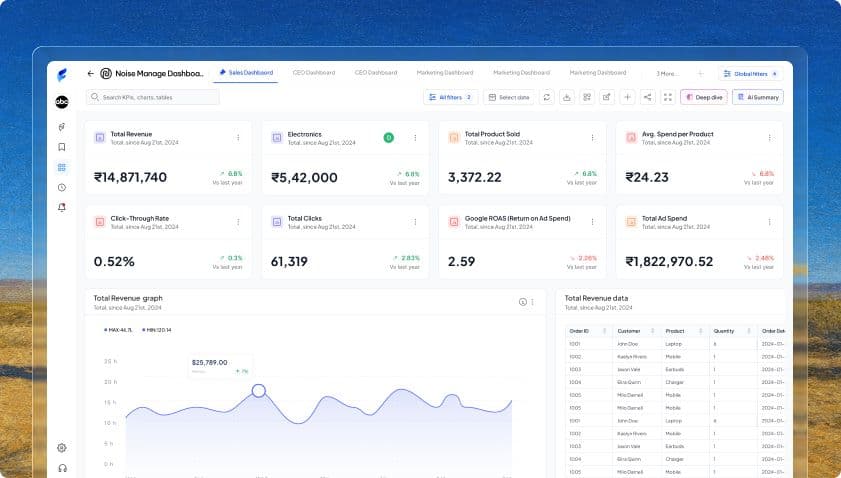Expand the 3 More tabs list
Image resolution: width=841 pixels, height=478 pixels.
click(x=667, y=73)
